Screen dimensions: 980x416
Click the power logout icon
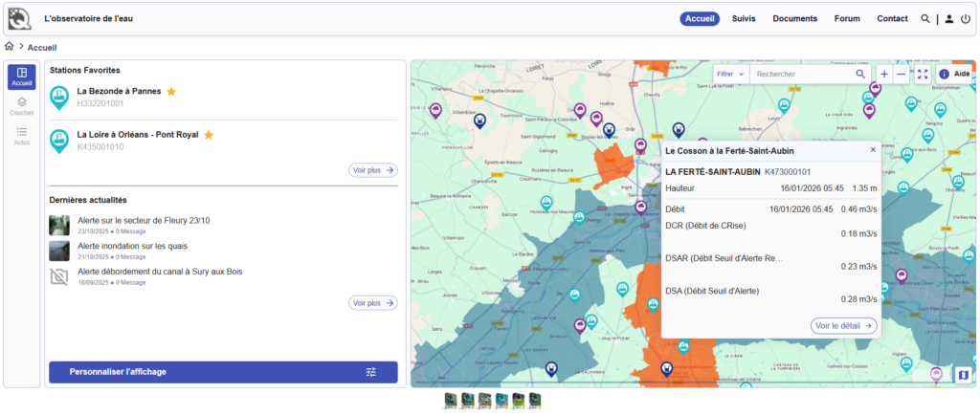click(x=965, y=18)
